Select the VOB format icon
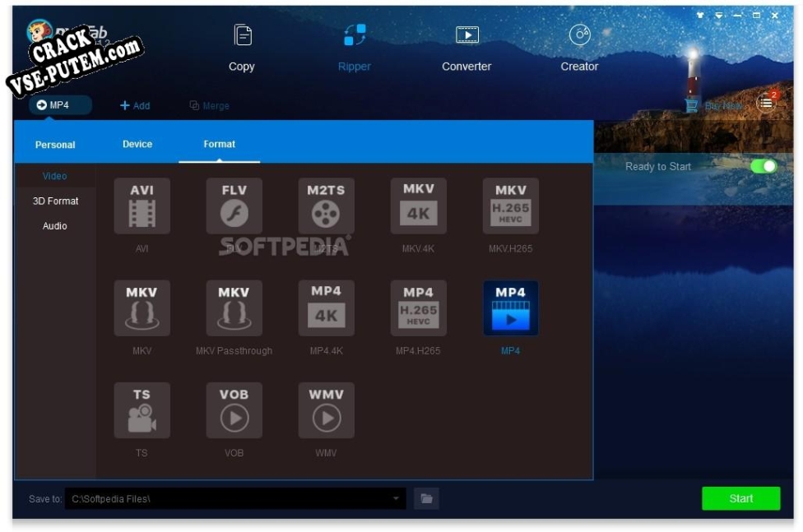The image size is (803, 532). click(x=234, y=410)
